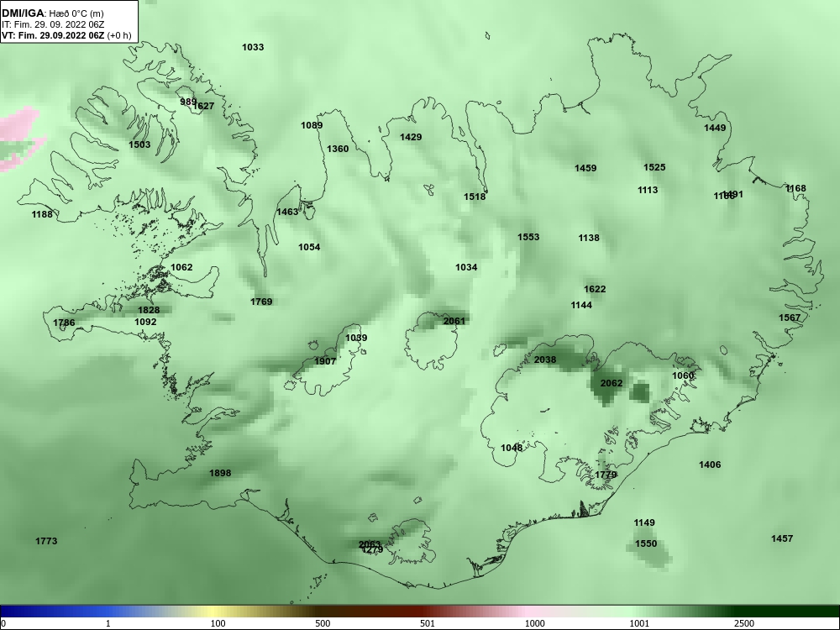Screen dimensions: 840x630
Task: Click the 1622 height value
Action: (x=595, y=289)
